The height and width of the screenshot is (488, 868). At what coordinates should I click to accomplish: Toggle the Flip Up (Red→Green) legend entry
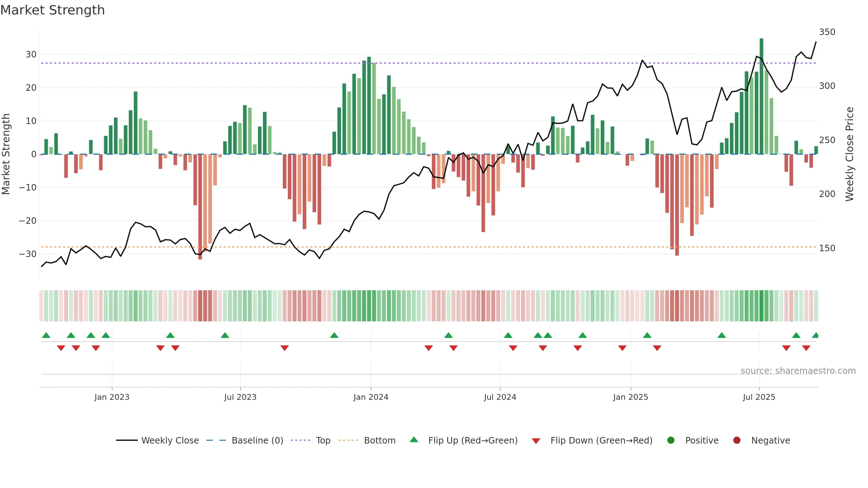tap(464, 440)
